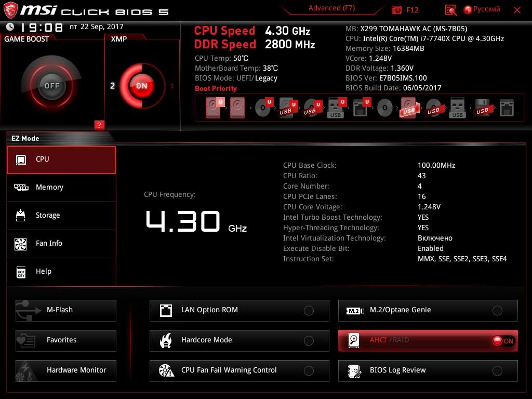Open the M-Flash utility
532x399 pixels.
66,310
